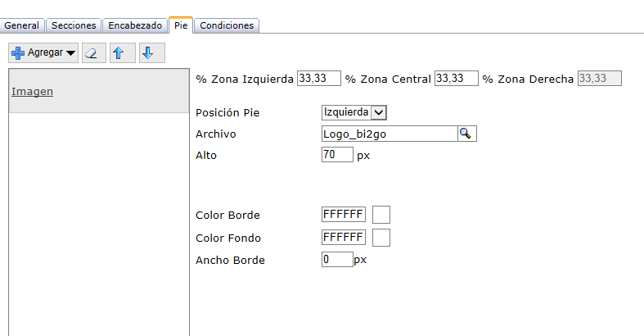Image resolution: width=644 pixels, height=336 pixels.
Task: Click the blue plus Agregar icon
Action: pos(17,52)
